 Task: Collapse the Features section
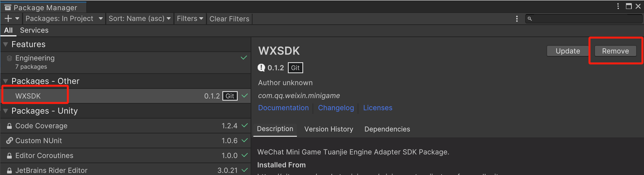(5, 44)
